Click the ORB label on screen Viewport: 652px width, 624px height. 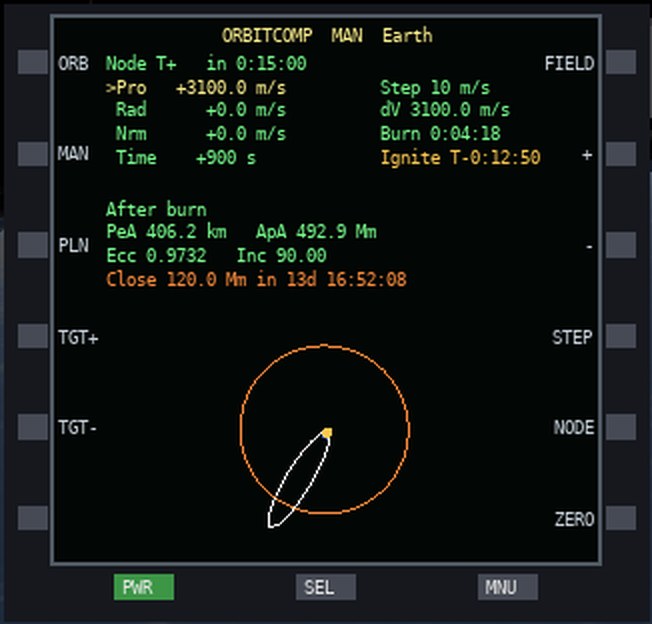tap(74, 64)
